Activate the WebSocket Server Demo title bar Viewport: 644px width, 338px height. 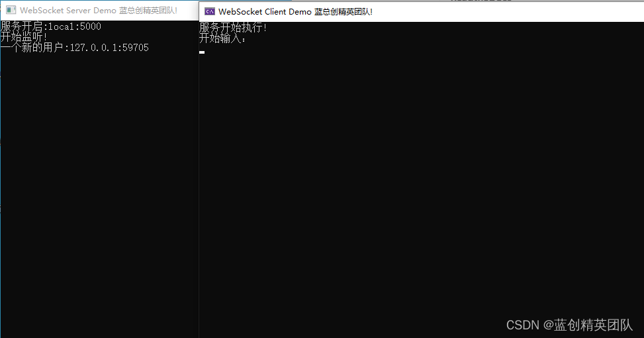(x=99, y=11)
